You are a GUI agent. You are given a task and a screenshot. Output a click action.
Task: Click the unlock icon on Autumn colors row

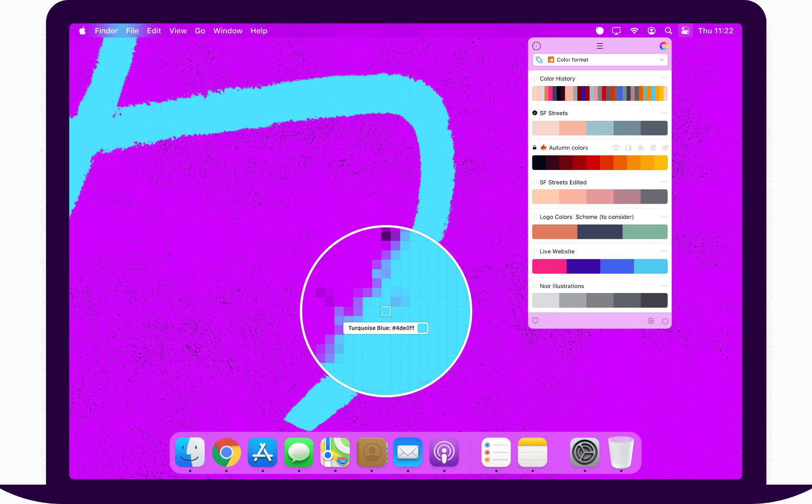click(641, 148)
